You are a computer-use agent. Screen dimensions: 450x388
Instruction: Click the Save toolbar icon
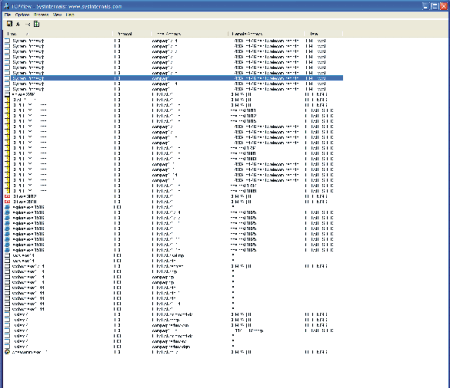(x=10, y=24)
